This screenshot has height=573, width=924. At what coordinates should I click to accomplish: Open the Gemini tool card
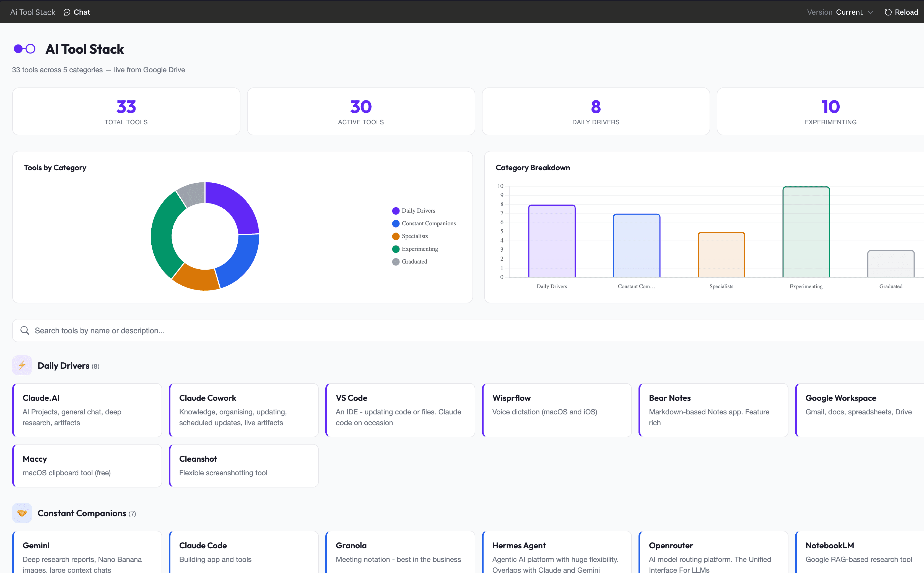point(87,552)
